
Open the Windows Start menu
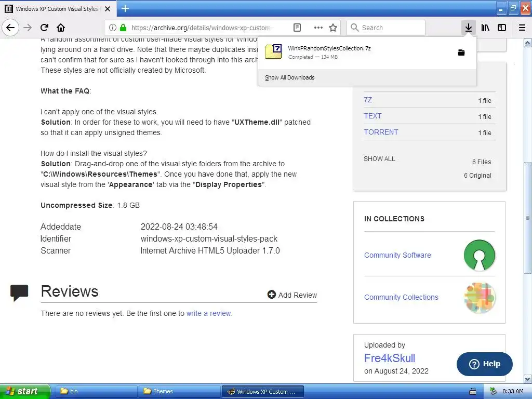25,391
